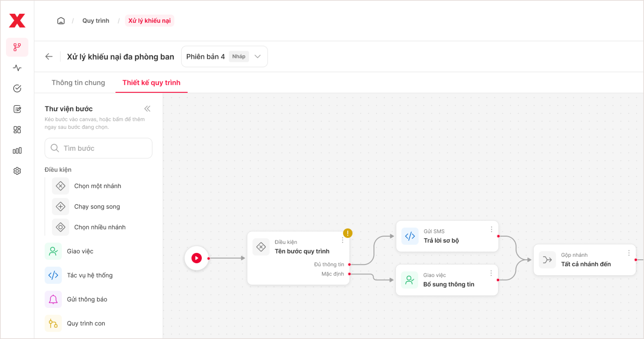Open the workflow branch sidebar icon

[17, 47]
